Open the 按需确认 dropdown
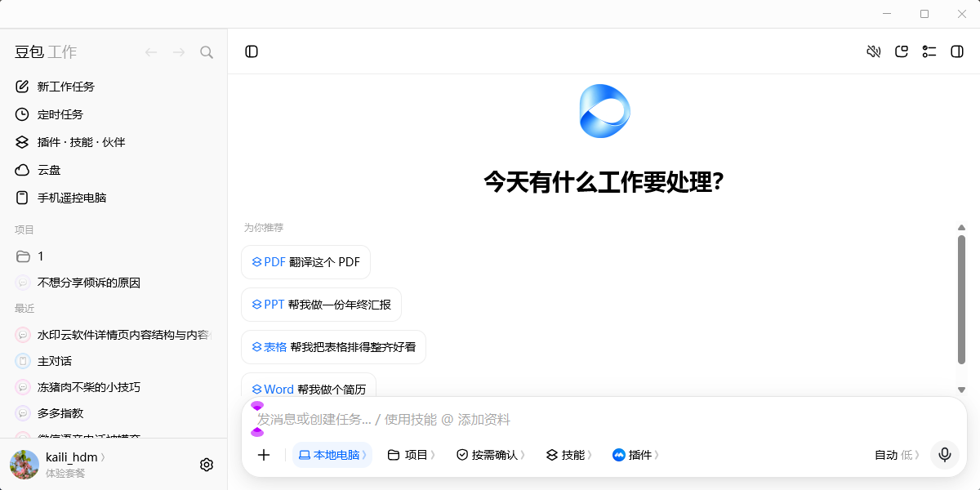 click(x=490, y=455)
